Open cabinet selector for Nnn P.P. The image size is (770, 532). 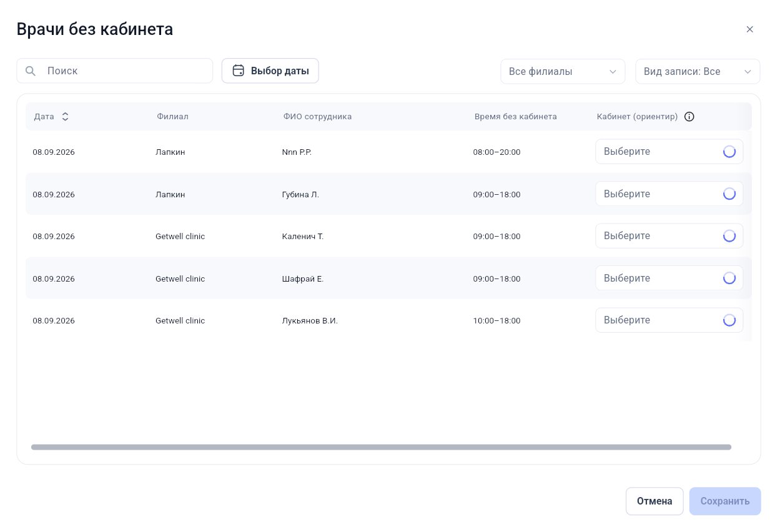(669, 152)
